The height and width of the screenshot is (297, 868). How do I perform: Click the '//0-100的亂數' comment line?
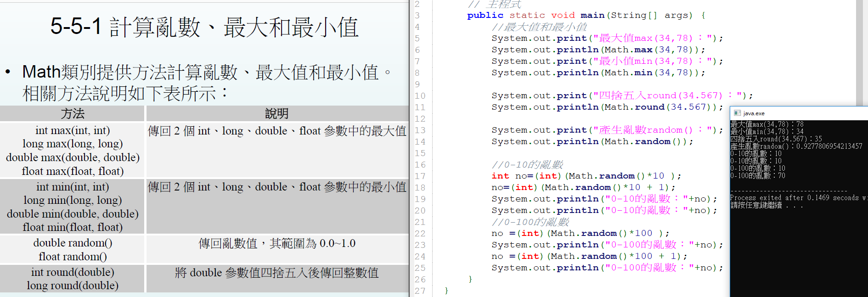[x=530, y=222]
